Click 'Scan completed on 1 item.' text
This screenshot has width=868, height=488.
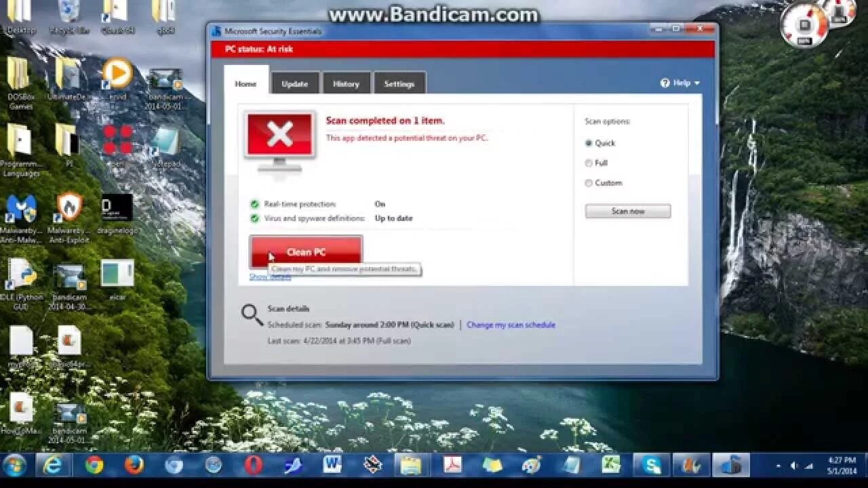385,121
